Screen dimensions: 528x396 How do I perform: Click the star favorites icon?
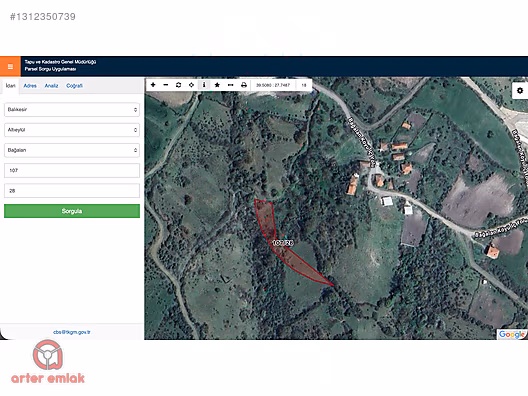point(217,85)
